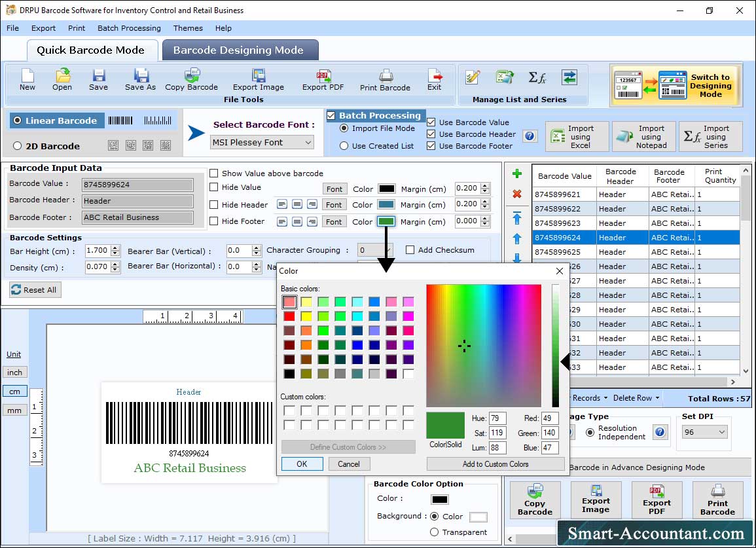Increase the footer Margin spinner value

[x=486, y=219]
